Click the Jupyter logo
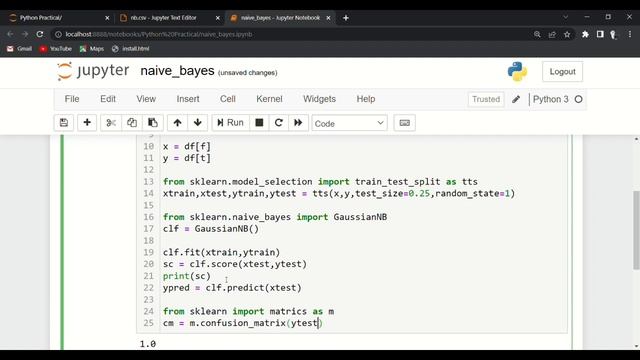Image resolution: width=640 pixels, height=360 pixels. click(x=93, y=71)
